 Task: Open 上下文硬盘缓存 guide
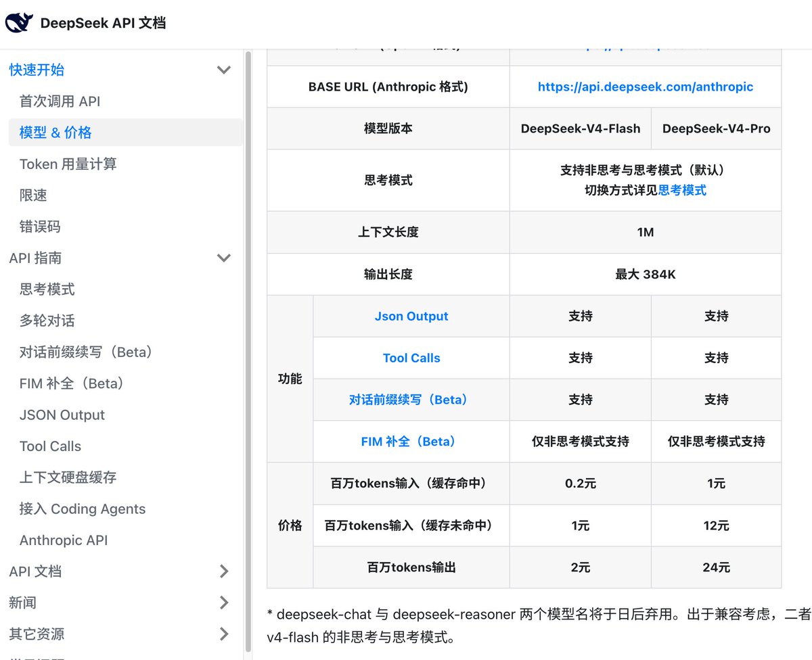coord(68,477)
